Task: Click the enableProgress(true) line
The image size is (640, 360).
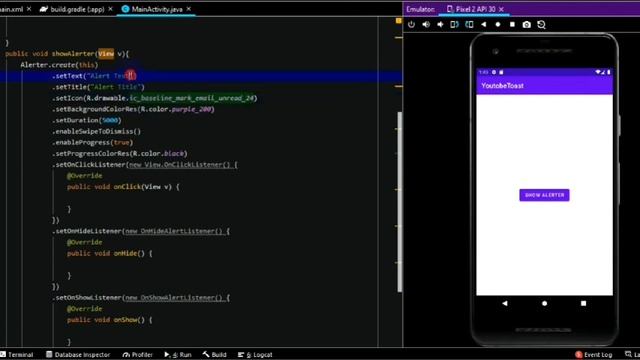Action: [93, 142]
